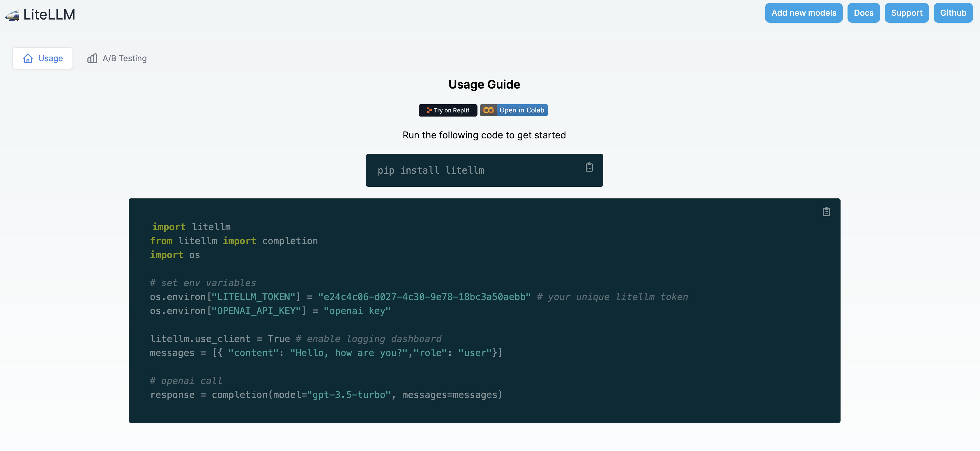Click the gpt-3.5-turbo model string in the code
This screenshot has height=451, width=980.
[349, 395]
